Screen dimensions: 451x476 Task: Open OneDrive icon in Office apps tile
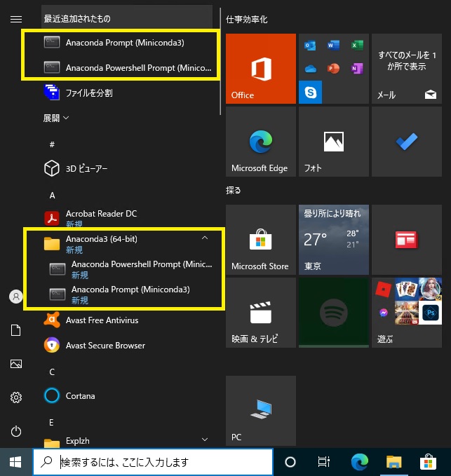click(x=311, y=69)
